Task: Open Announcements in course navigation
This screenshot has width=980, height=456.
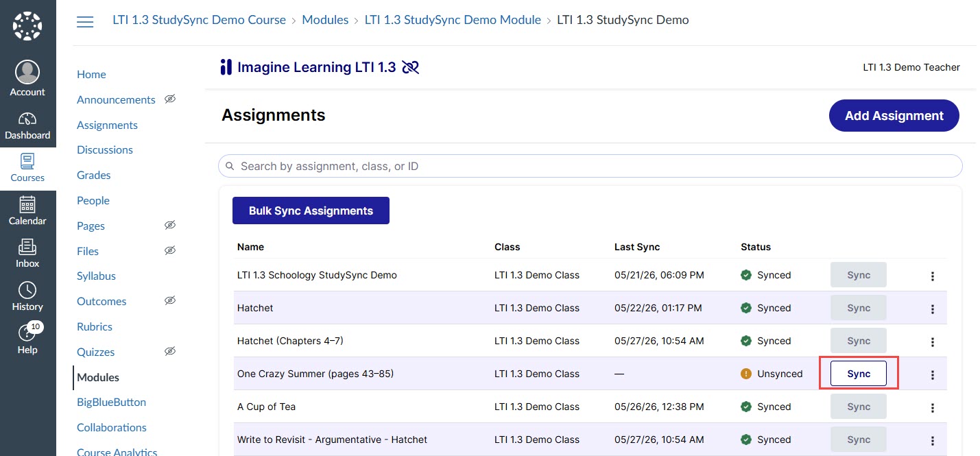Action: pos(116,99)
